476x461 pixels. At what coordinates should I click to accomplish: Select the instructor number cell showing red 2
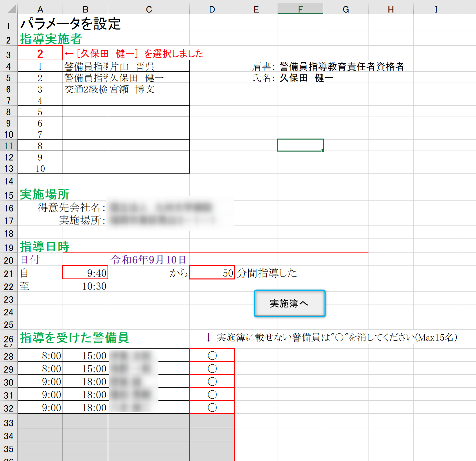click(x=40, y=53)
